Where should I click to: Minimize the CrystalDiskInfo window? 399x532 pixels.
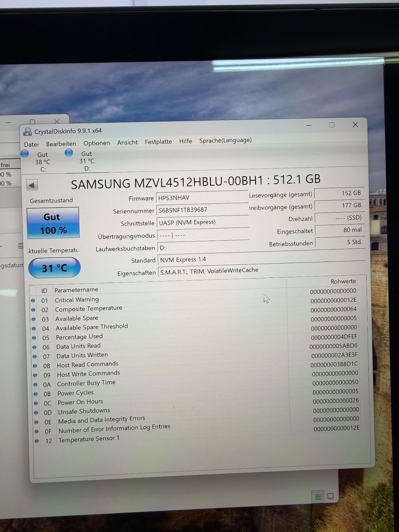308,125
